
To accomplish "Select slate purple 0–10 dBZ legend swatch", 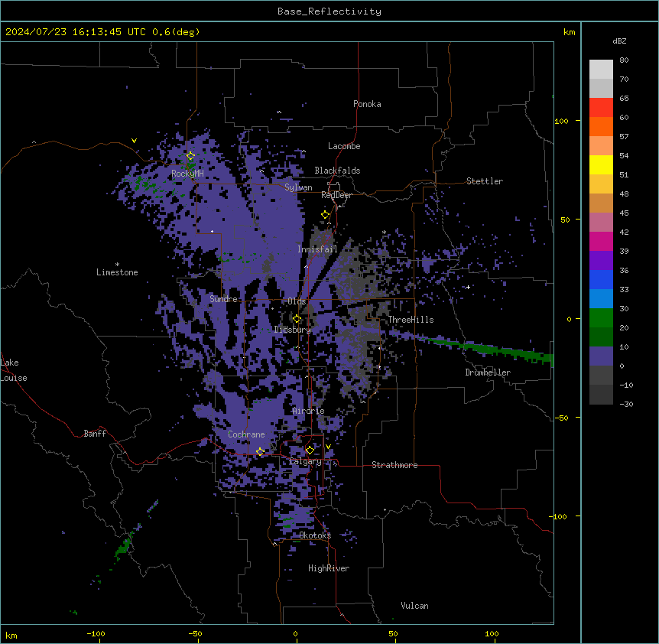I will [x=601, y=356].
